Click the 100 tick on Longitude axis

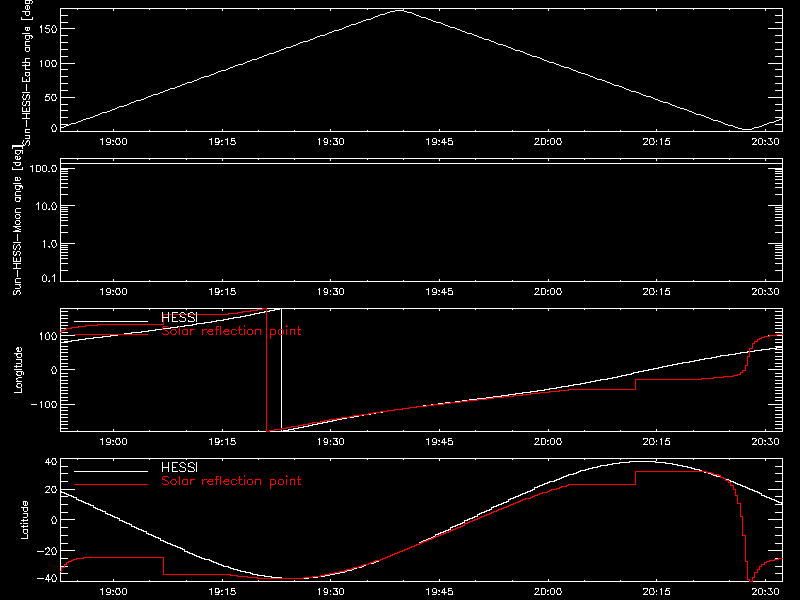pyautogui.click(x=47, y=336)
